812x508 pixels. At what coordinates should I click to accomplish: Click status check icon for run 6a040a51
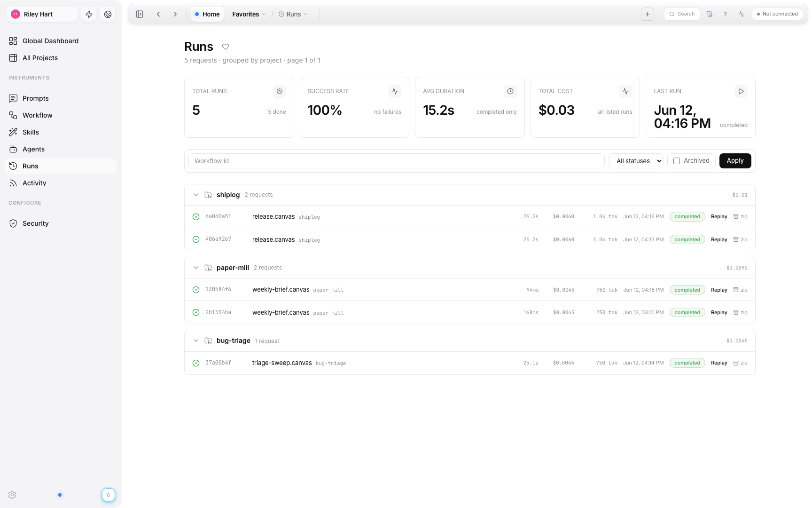196,217
